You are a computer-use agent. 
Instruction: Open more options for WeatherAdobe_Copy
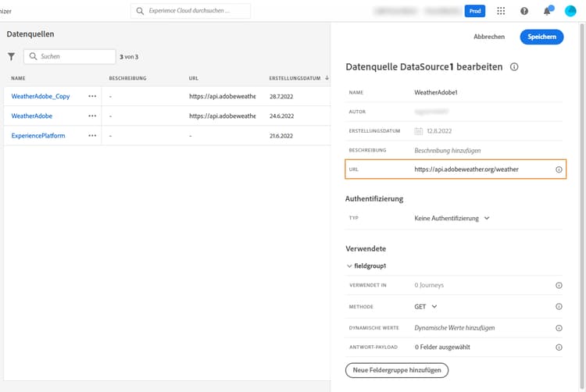click(x=92, y=95)
